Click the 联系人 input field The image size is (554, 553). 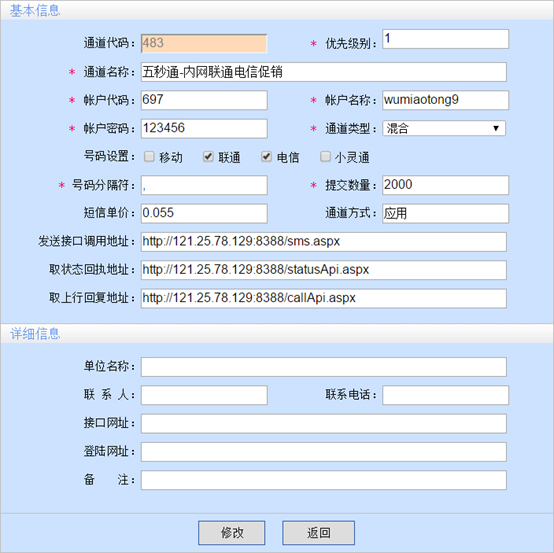pos(204,395)
